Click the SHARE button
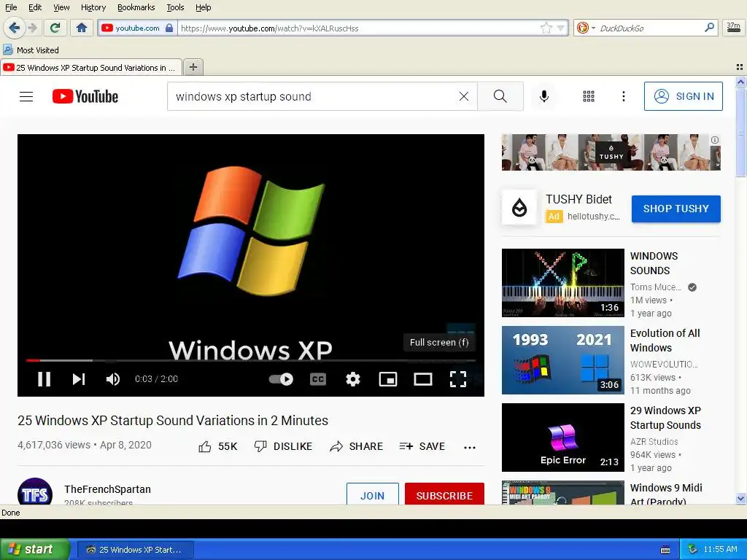Viewport: 747px width, 560px height. [x=356, y=446]
